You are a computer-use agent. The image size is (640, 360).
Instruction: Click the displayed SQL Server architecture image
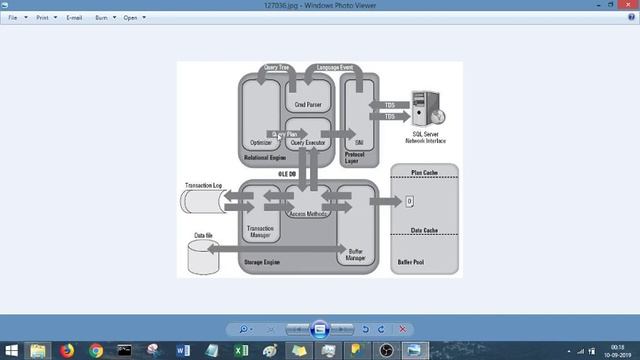[x=320, y=170]
